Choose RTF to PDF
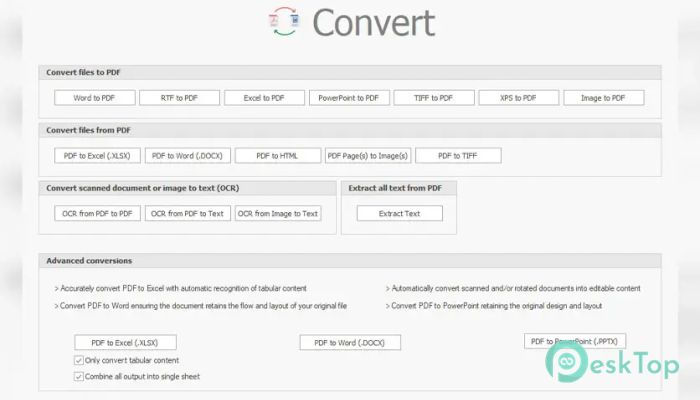The height and width of the screenshot is (400, 700). [179, 98]
